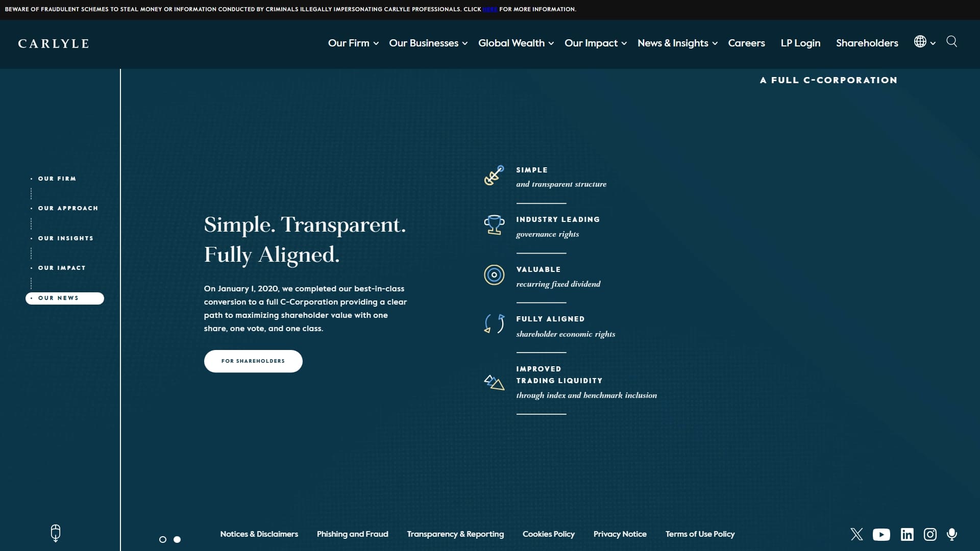This screenshot has width=980, height=551.
Task: Click "and transparent structure" text
Action: (x=561, y=184)
